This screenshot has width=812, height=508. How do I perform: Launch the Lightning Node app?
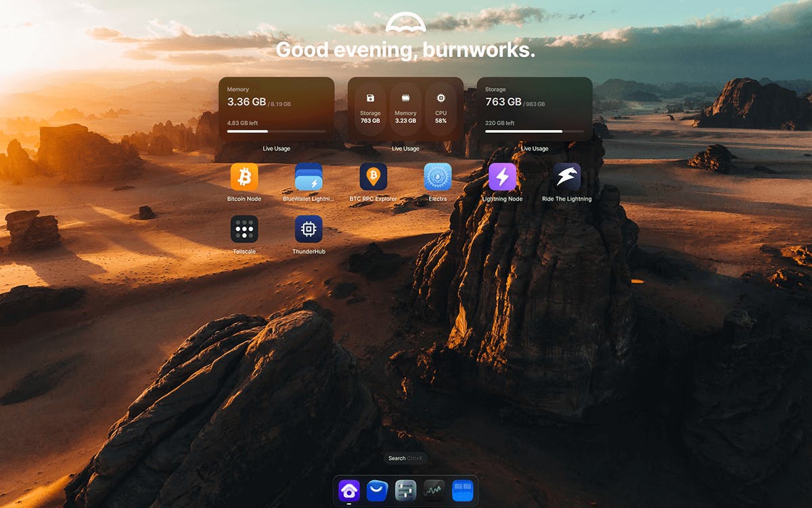pos(502,177)
